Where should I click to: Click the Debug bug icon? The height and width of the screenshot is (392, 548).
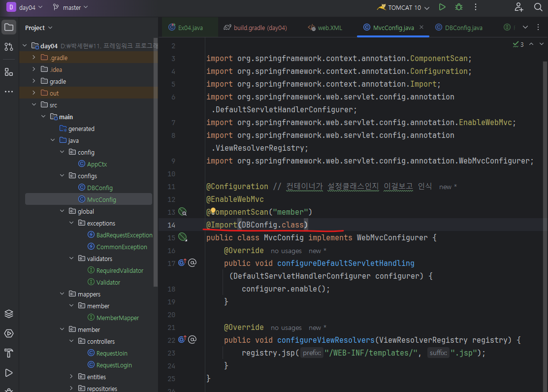pyautogui.click(x=459, y=7)
